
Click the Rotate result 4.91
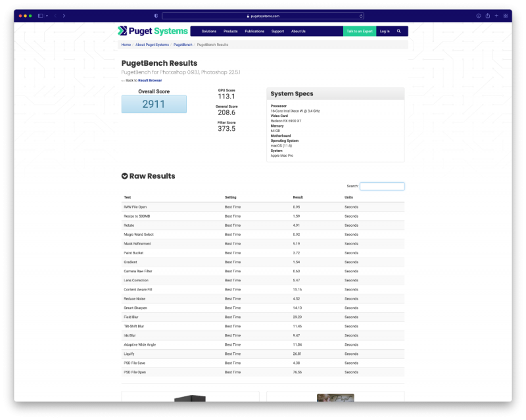[297, 225]
